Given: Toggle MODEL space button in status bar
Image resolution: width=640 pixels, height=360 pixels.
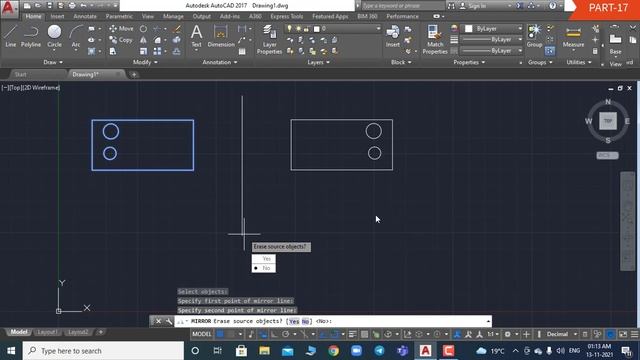Looking at the screenshot, I should point(202,334).
